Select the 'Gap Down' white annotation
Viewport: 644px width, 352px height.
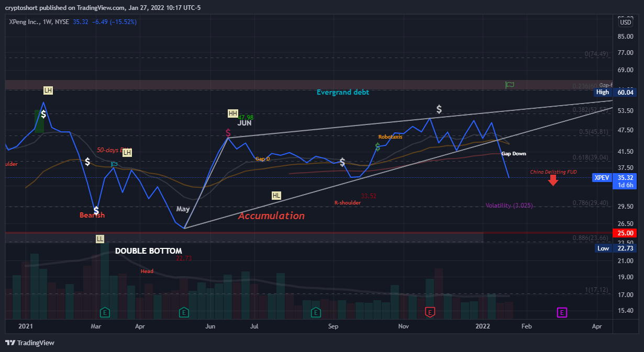click(514, 154)
